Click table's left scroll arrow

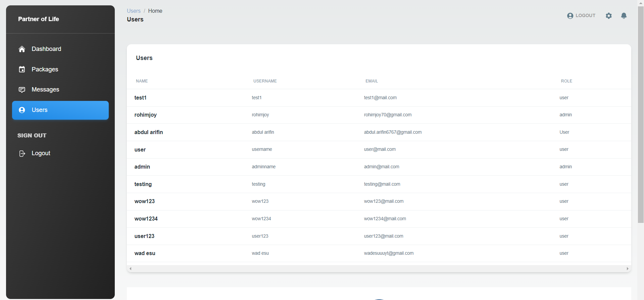(x=131, y=268)
